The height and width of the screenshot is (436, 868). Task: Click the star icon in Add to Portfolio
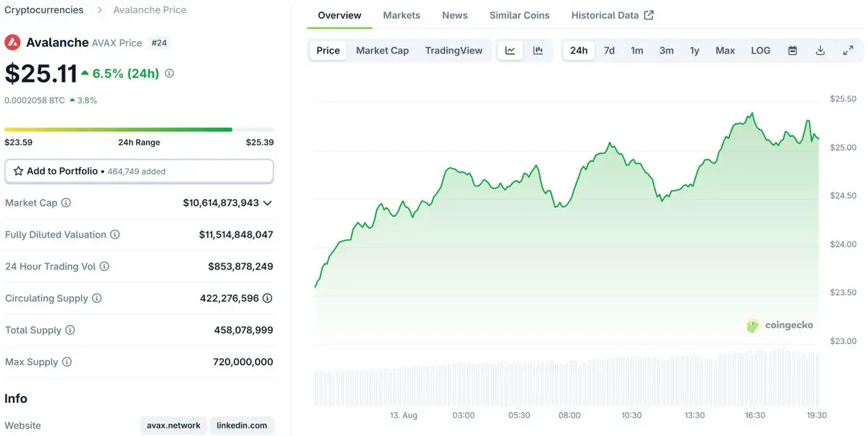click(x=18, y=171)
